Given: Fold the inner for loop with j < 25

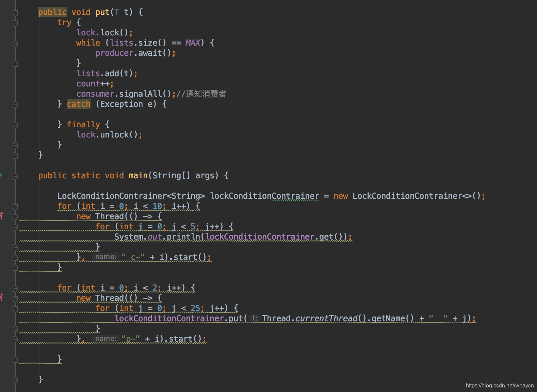Looking at the screenshot, I should (15, 309).
